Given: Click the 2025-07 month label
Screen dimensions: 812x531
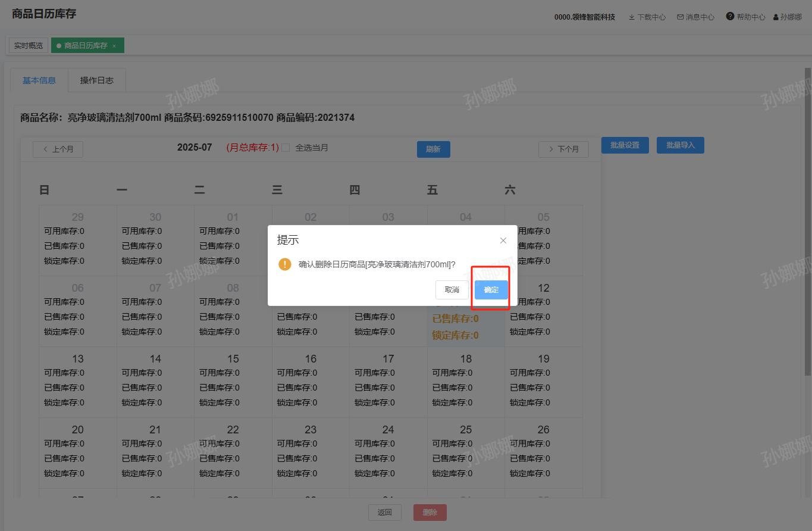Looking at the screenshot, I should [x=195, y=148].
